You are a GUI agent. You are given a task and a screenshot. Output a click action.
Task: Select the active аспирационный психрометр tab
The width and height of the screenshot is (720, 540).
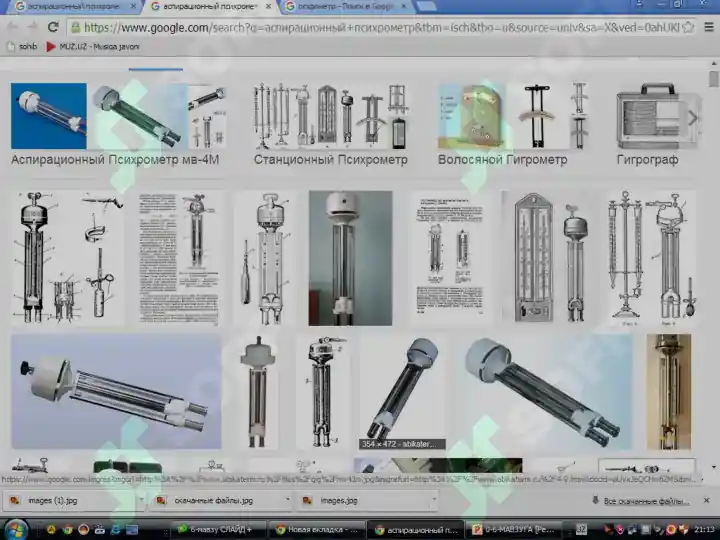(209, 6)
